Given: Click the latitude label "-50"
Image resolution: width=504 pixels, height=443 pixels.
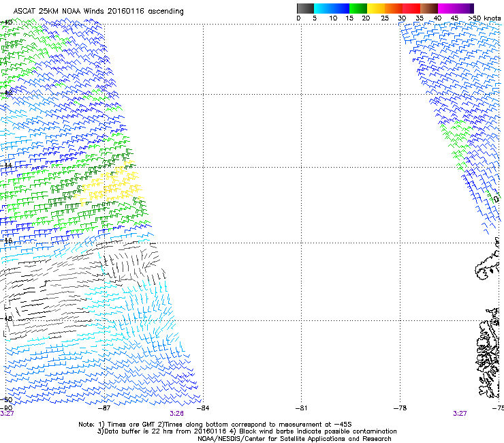Looking at the screenshot, I should (7, 400).
